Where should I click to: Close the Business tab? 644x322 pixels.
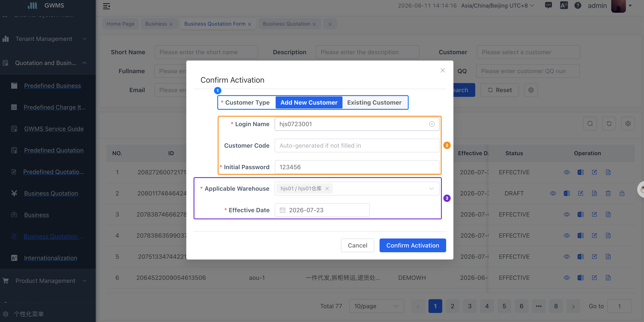[x=171, y=24]
